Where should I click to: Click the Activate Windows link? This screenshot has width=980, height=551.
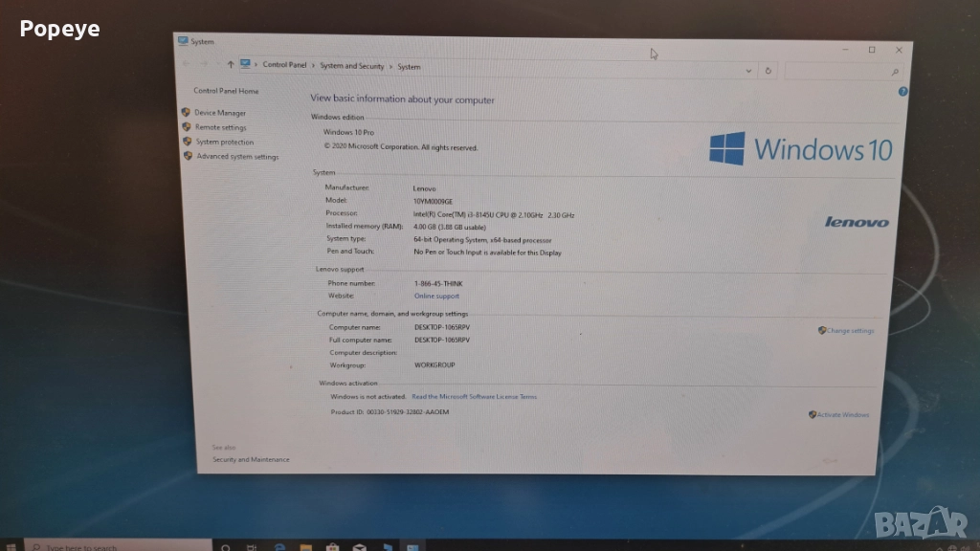click(x=842, y=415)
